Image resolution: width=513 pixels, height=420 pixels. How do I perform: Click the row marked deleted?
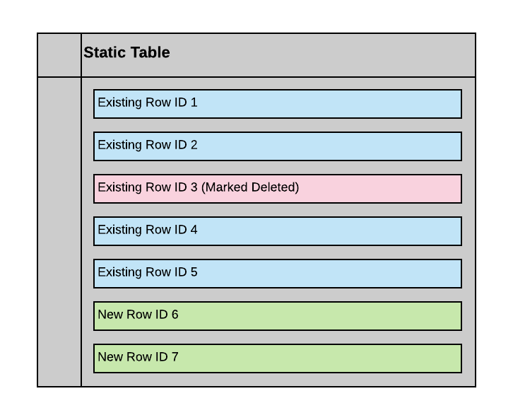pyautogui.click(x=277, y=189)
